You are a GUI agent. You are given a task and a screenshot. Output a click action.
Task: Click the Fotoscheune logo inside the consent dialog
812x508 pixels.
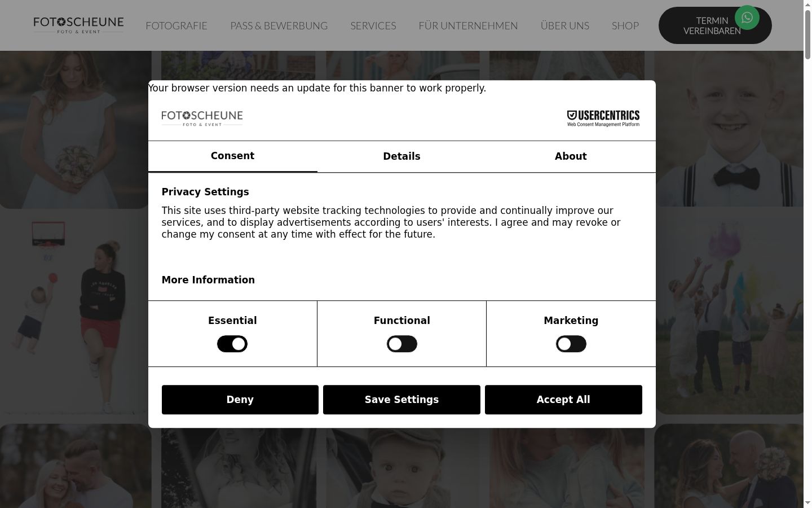[x=202, y=118]
